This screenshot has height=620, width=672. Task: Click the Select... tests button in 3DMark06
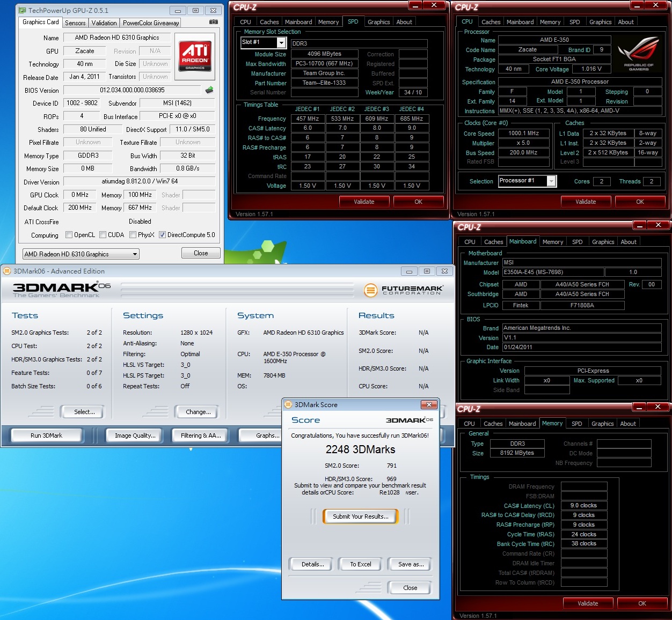(x=84, y=412)
